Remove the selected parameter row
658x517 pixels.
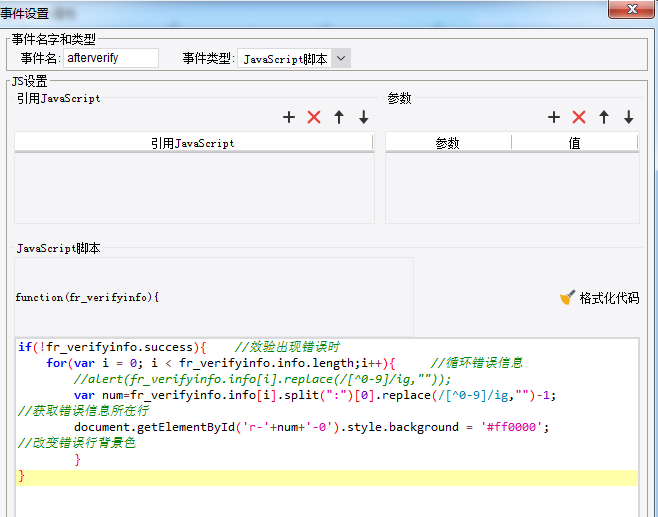[x=579, y=117]
